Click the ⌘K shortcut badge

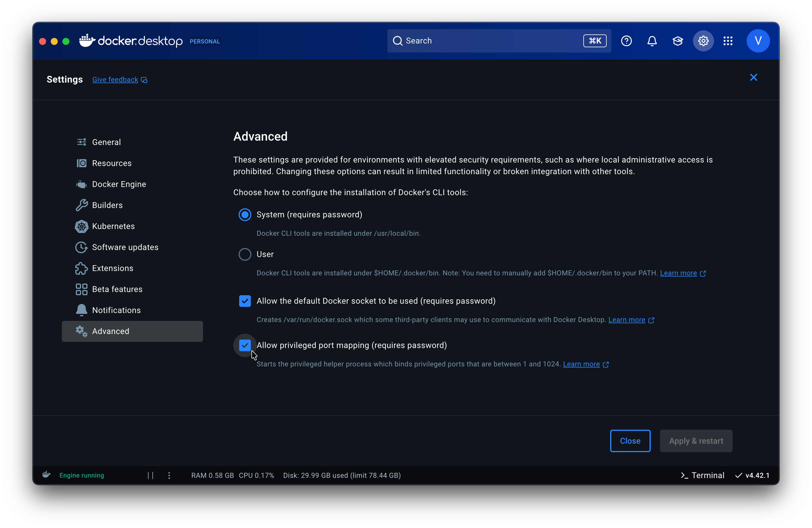tap(595, 41)
